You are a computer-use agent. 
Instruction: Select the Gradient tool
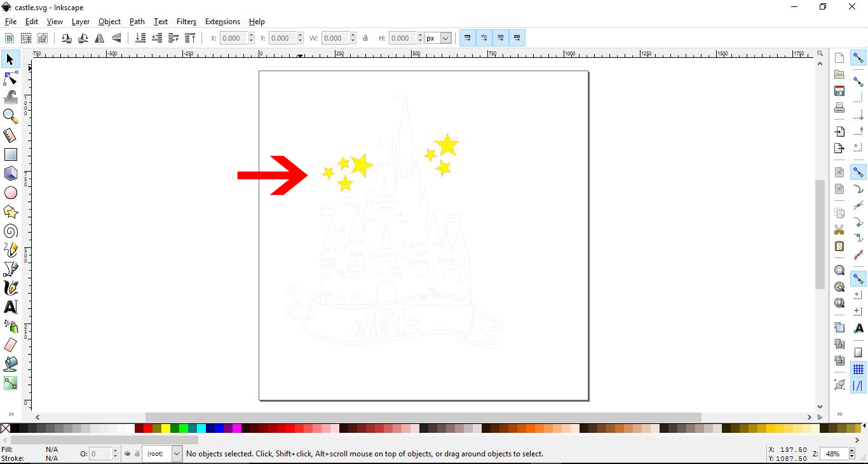pos(10,383)
